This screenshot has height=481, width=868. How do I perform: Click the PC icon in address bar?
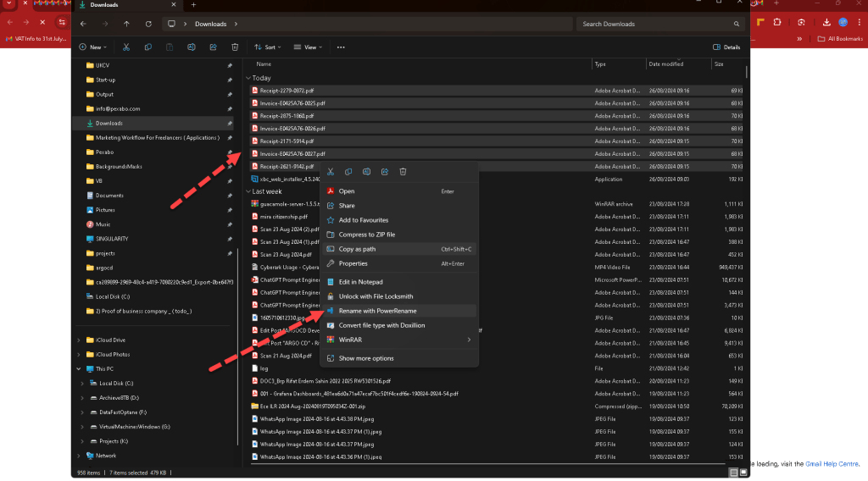click(x=171, y=24)
